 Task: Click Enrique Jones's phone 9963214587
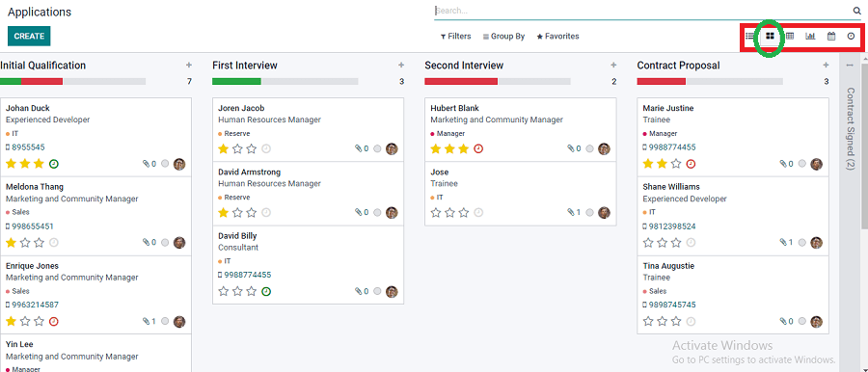tap(35, 305)
